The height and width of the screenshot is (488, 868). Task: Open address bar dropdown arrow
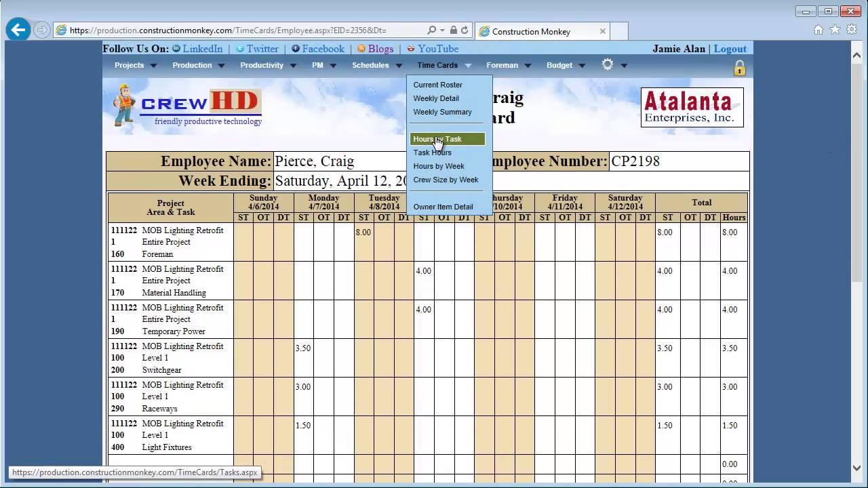442,30
